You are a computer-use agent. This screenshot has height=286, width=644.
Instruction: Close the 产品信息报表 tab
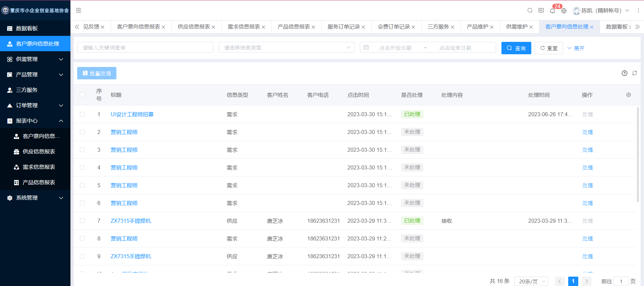tap(313, 27)
